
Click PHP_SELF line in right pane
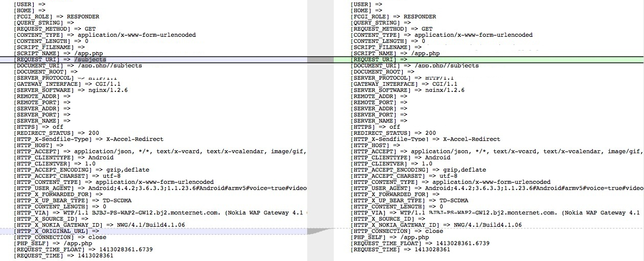tap(390, 238)
